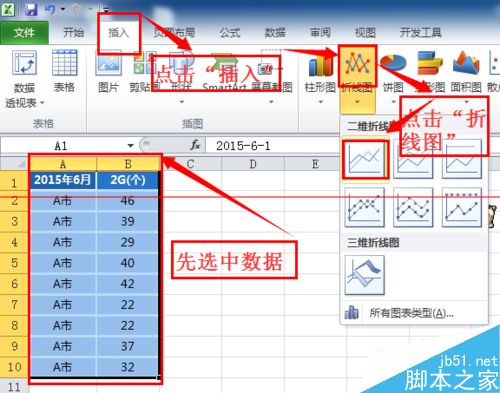Image resolution: width=500 pixels, height=393 pixels.
Task: Expand the Line chart (折线图) dropdown arrow
Action: 357,102
